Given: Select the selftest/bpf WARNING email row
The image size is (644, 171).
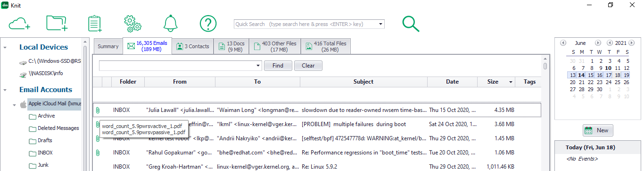Looking at the screenshot, I should (x=317, y=138).
